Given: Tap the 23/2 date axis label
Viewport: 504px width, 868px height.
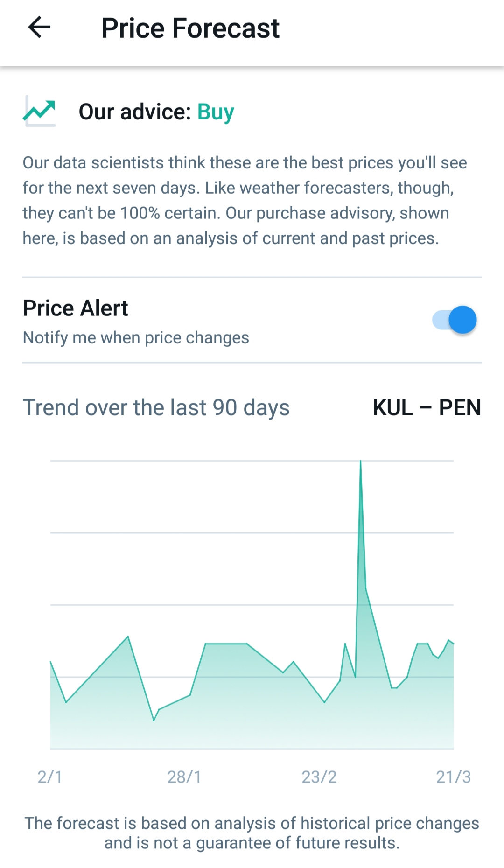Looking at the screenshot, I should (319, 777).
